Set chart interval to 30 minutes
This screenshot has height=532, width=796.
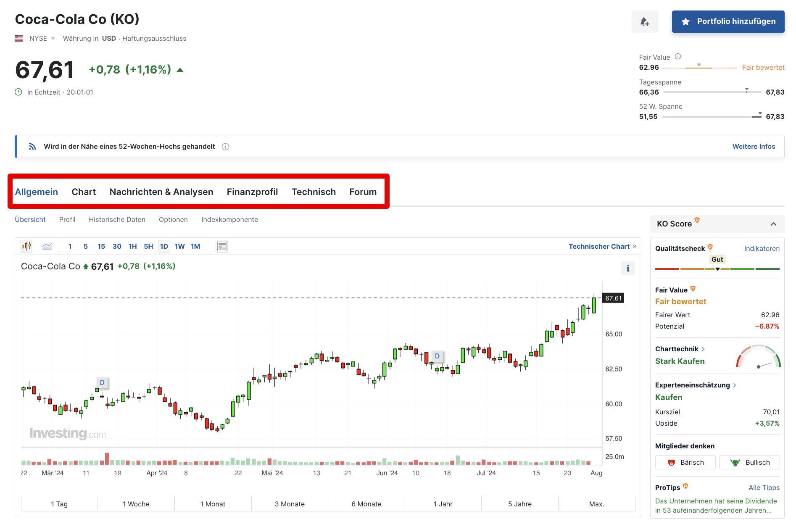(x=117, y=246)
